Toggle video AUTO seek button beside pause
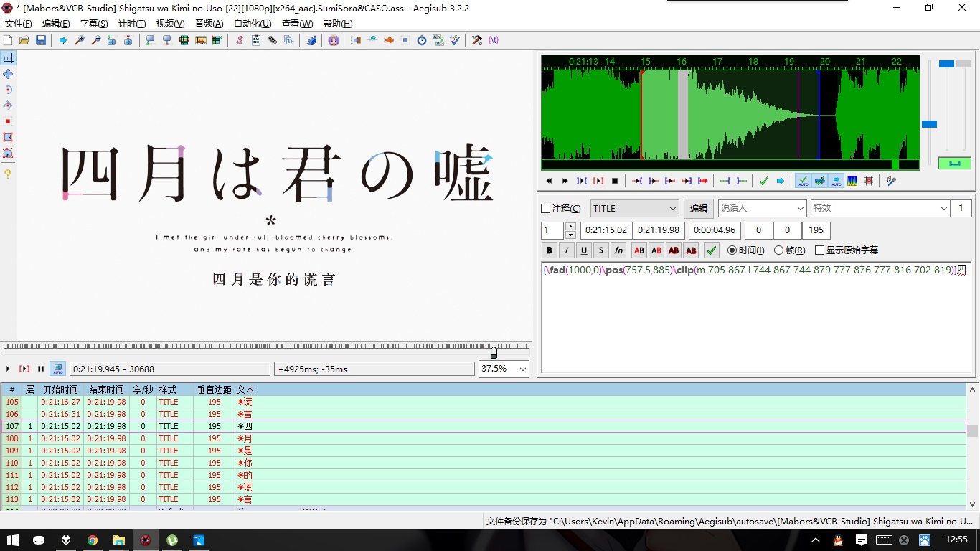Viewport: 980px width, 551px height. coord(58,369)
